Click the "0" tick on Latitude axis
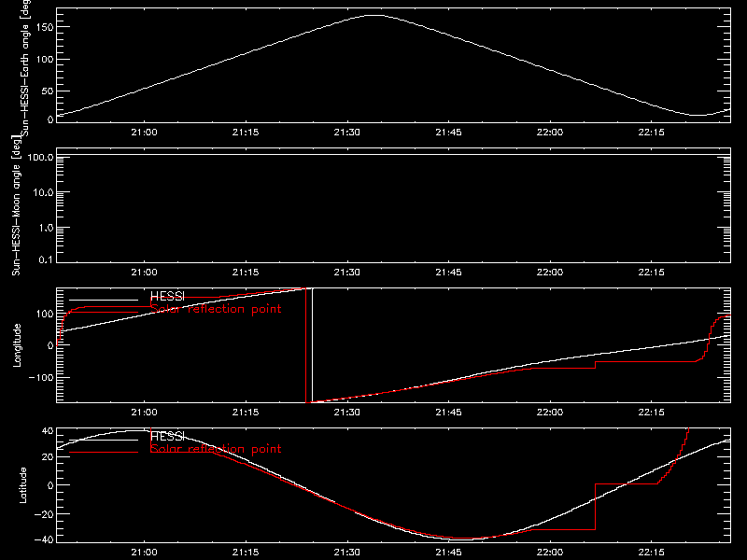747x560 pixels. coord(50,485)
